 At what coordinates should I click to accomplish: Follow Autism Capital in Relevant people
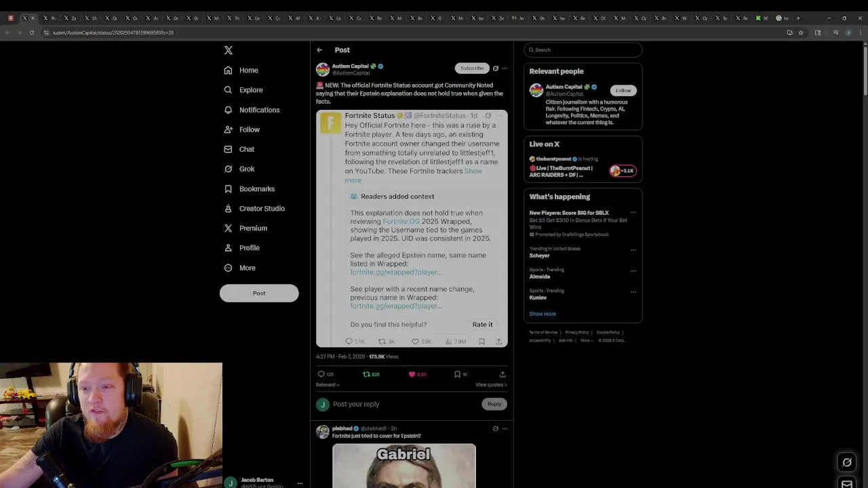[x=623, y=90]
